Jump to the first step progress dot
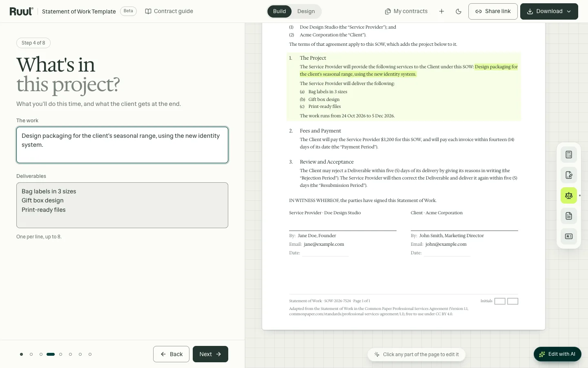The image size is (588, 368). [x=21, y=355]
